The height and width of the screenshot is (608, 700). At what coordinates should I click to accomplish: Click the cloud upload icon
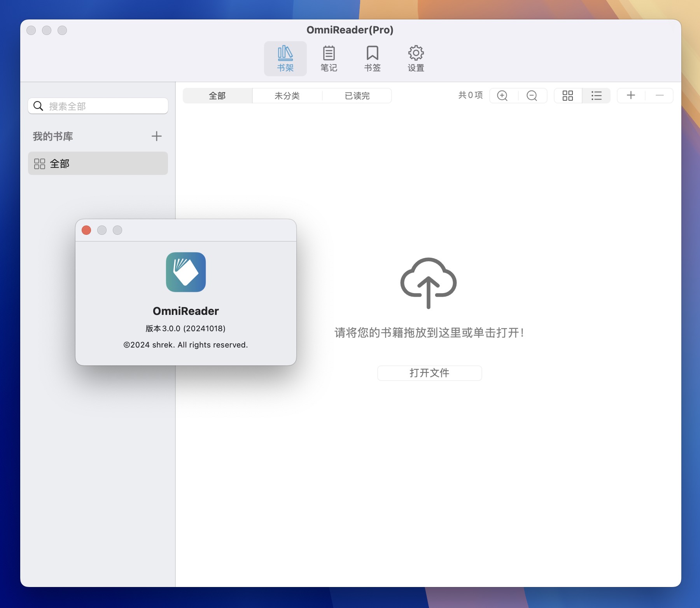pyautogui.click(x=429, y=283)
